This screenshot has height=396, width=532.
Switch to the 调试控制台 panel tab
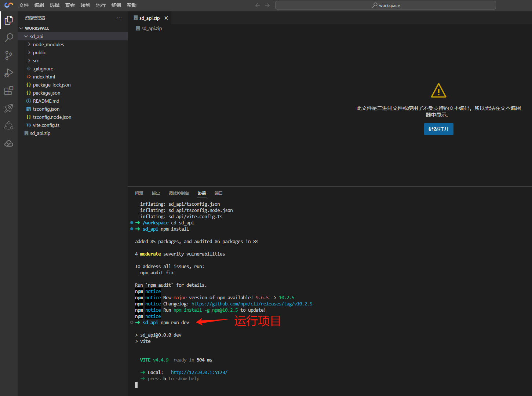pos(179,193)
